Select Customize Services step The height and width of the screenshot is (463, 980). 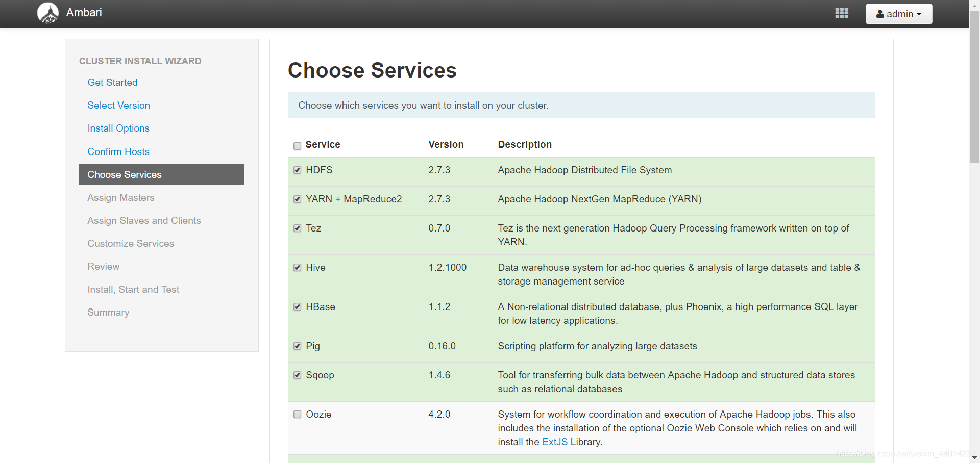(x=131, y=243)
